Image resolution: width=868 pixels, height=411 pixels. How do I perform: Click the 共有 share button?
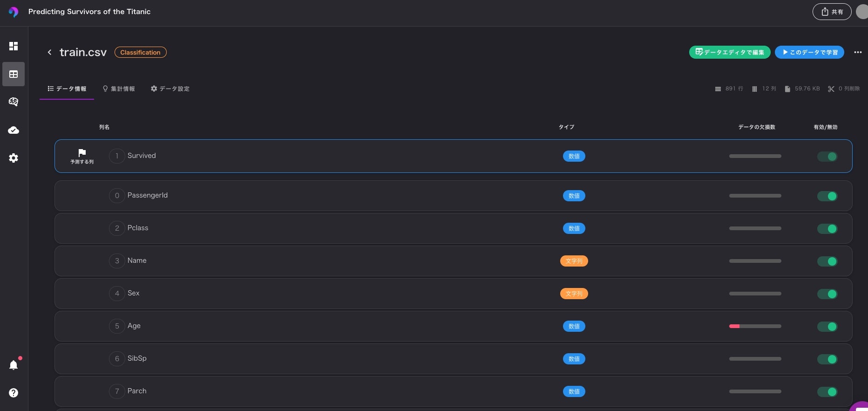[x=832, y=12]
